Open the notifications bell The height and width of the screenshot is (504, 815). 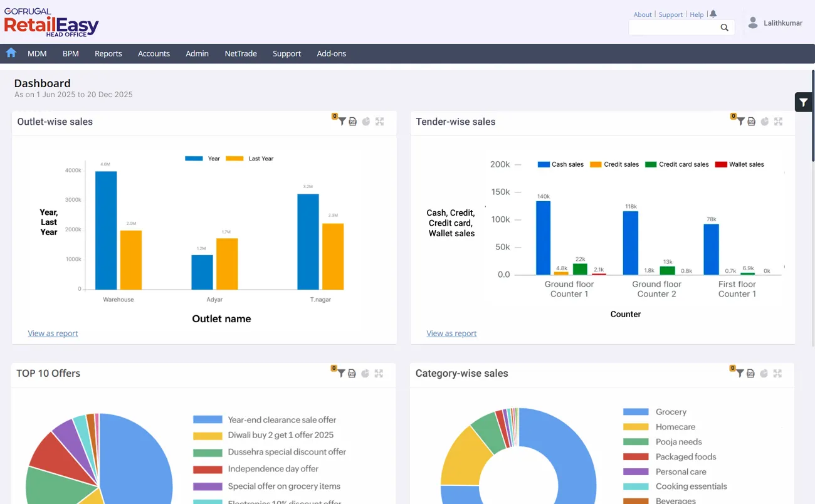(713, 13)
